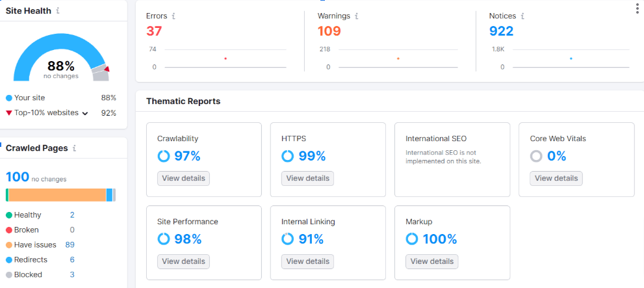Click the Have issues count 89
The width and height of the screenshot is (644, 288).
[70, 245]
